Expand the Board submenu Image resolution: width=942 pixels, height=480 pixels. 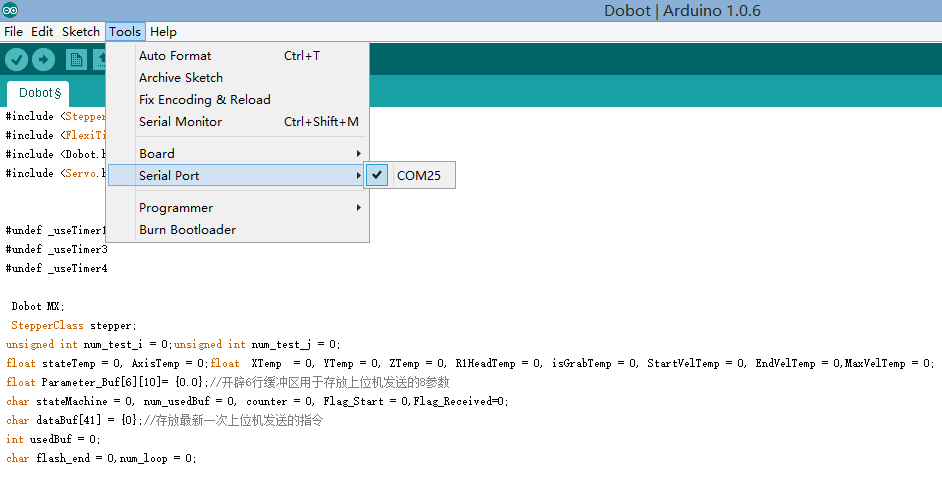(x=238, y=154)
